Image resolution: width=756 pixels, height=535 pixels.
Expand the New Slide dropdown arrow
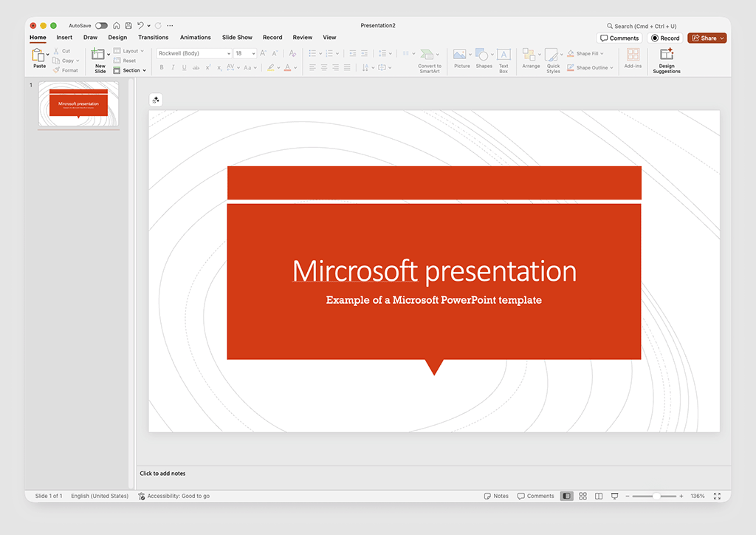point(109,55)
